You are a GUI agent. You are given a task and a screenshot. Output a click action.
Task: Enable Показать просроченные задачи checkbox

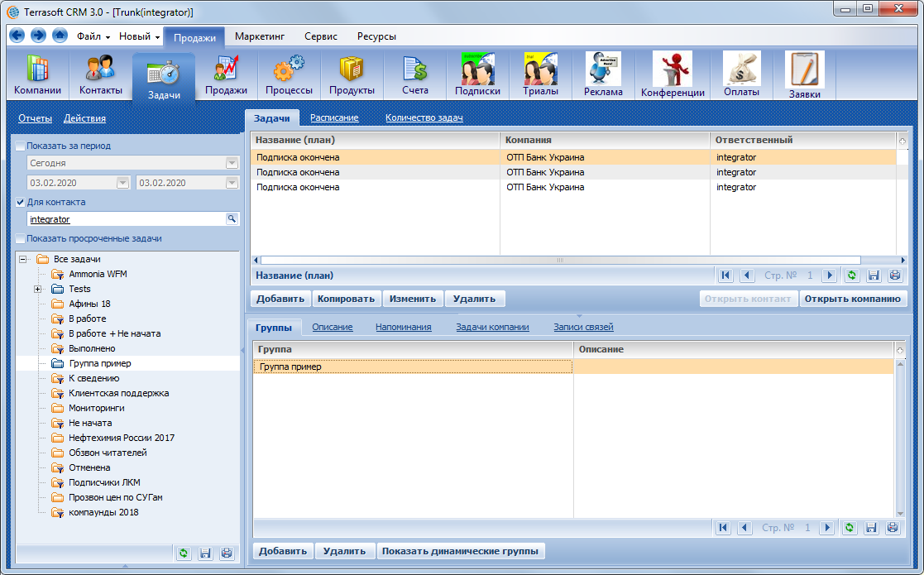pos(21,238)
